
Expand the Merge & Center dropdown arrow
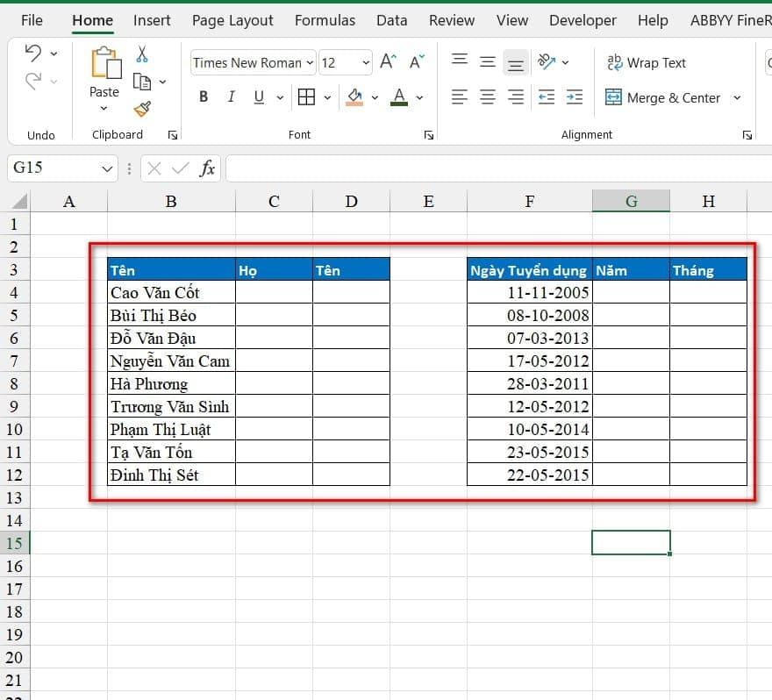coord(737,98)
